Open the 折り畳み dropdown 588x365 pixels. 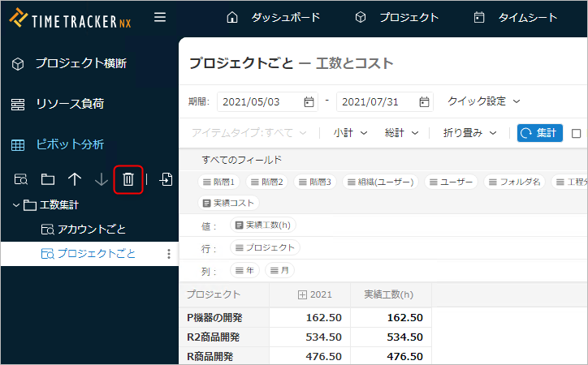pyautogui.click(x=469, y=133)
